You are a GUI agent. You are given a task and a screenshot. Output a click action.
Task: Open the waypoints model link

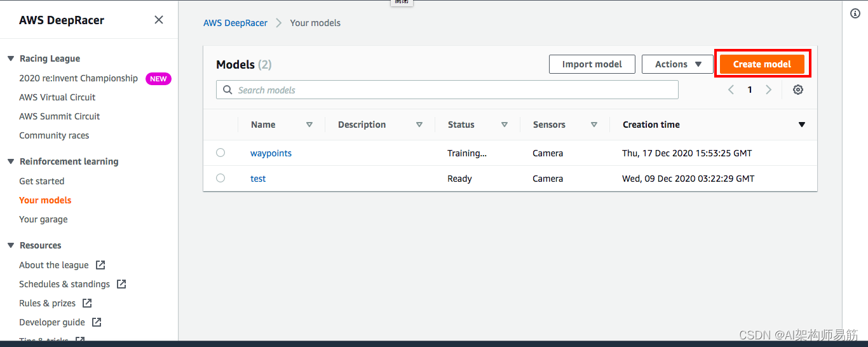click(x=271, y=153)
